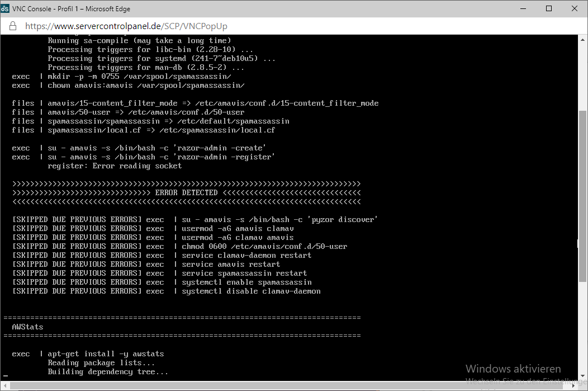Click the 'systemctl disable clamav-daemon' line
Viewport: 588px width, 391px height.
click(251, 291)
